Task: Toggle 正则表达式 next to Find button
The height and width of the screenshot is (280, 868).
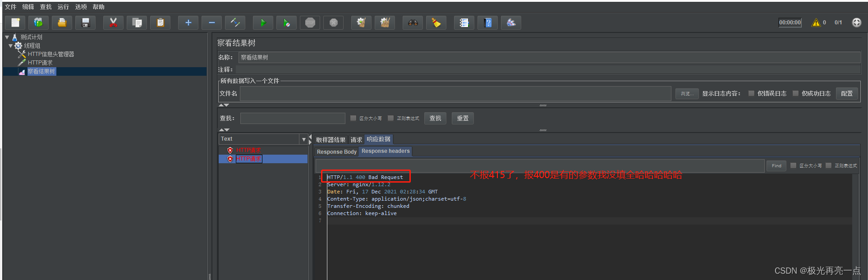Action: 828,165
